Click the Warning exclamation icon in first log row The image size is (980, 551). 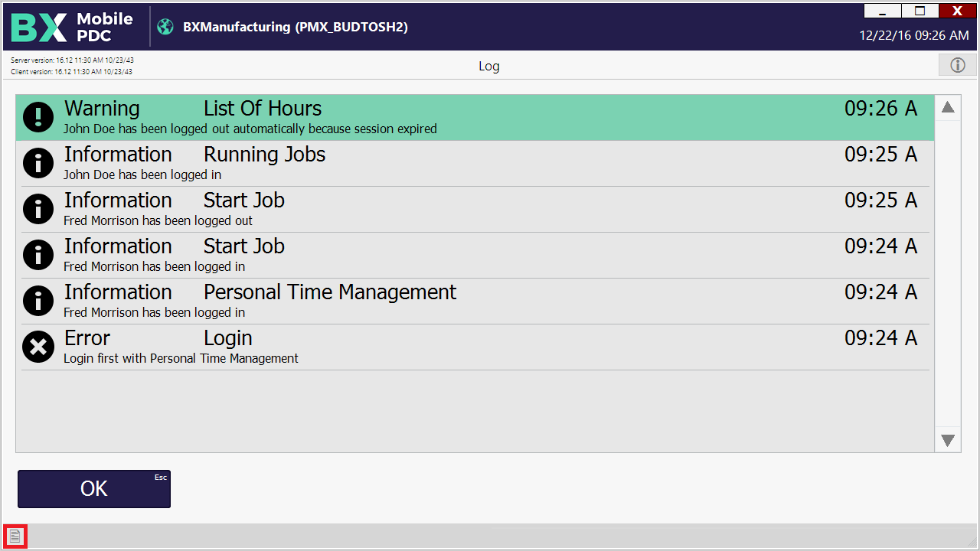(x=38, y=117)
